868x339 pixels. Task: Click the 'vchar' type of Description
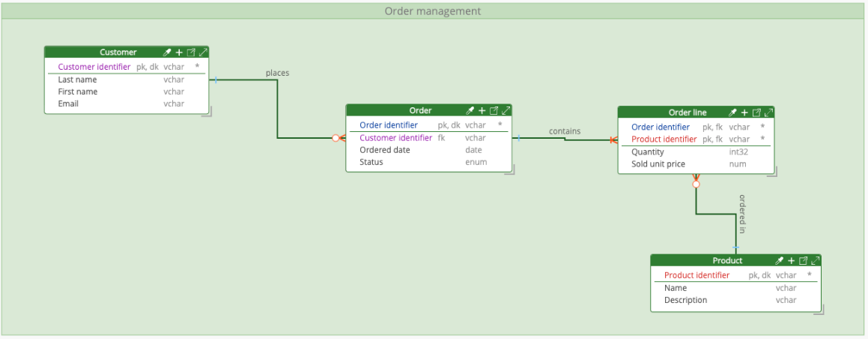(786, 300)
